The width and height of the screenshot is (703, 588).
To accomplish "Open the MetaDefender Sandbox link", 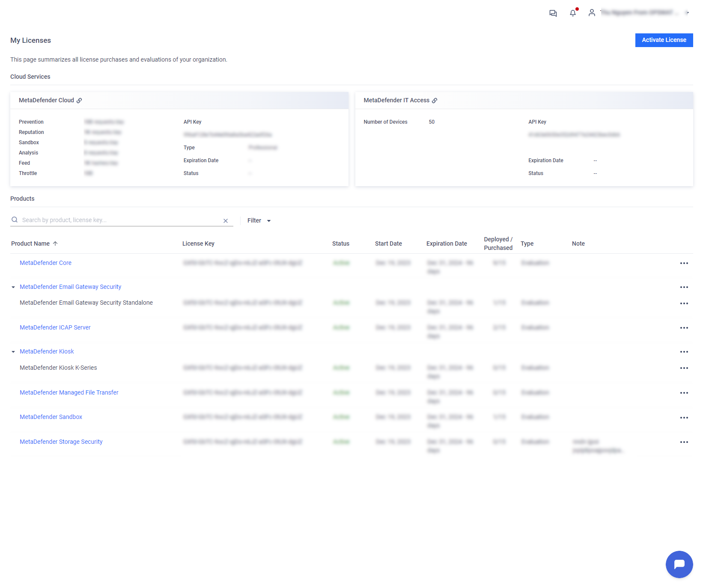I will point(51,417).
